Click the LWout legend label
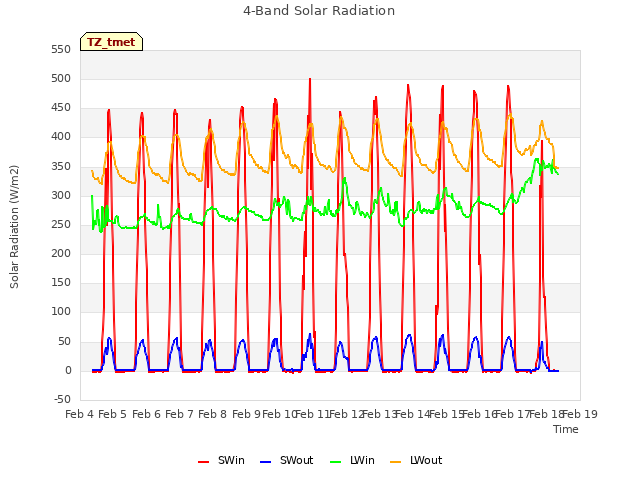 [426, 460]
